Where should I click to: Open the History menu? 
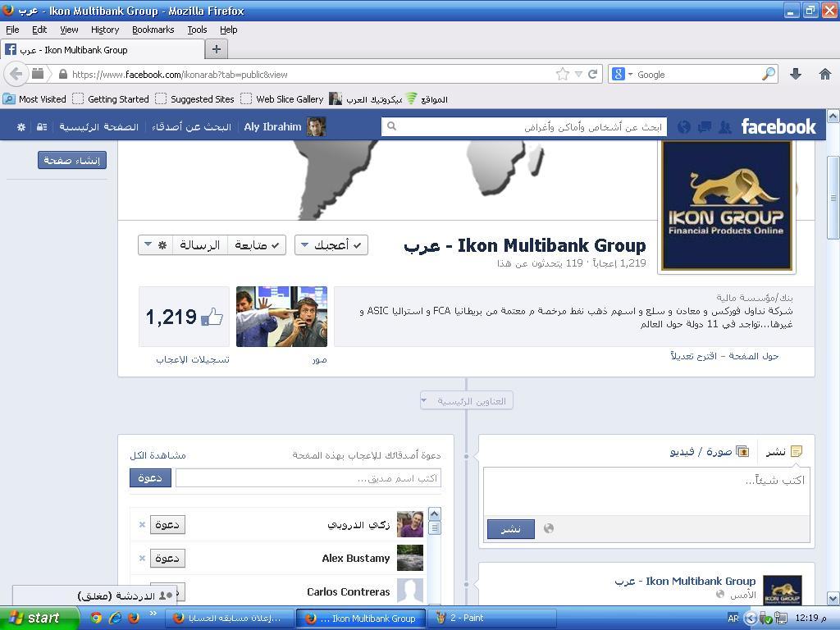(105, 30)
